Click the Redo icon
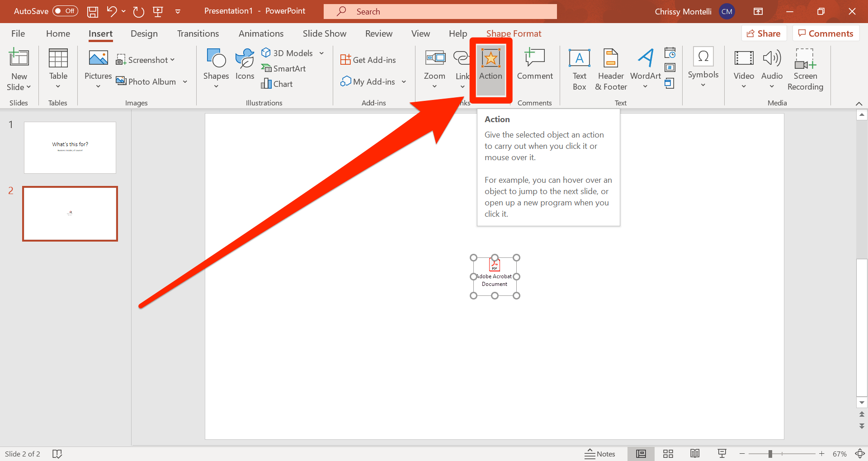 click(139, 11)
